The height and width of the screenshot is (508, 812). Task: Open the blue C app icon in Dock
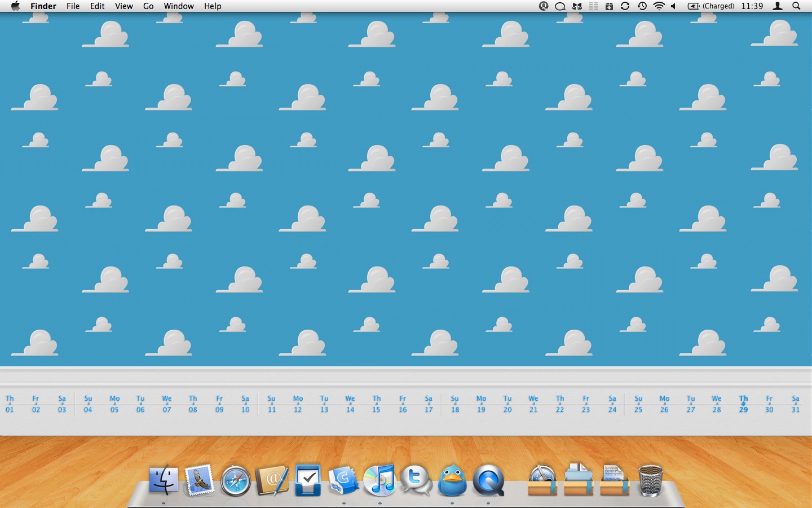343,481
